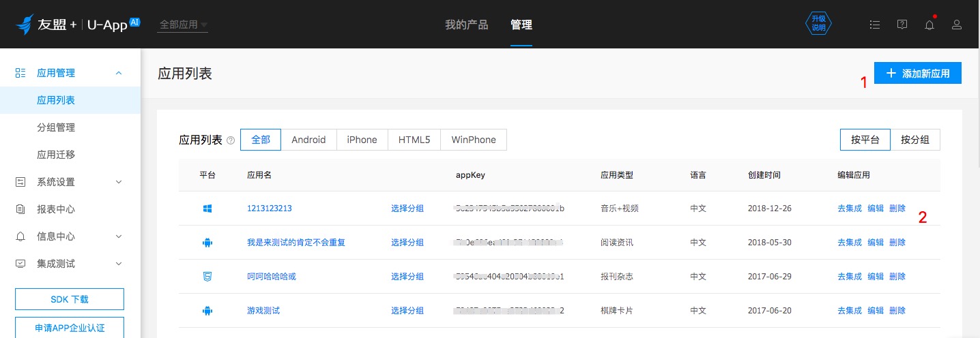Click 选择分组 for 游戏测试
This screenshot has width=980, height=338.
click(407, 311)
